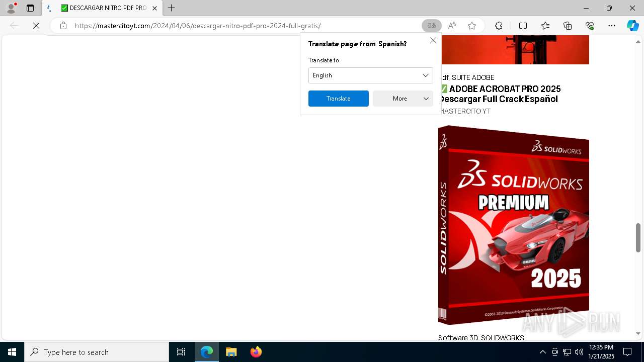This screenshot has height=362, width=644.
Task: Open Browser essentials icon
Action: click(590, 26)
